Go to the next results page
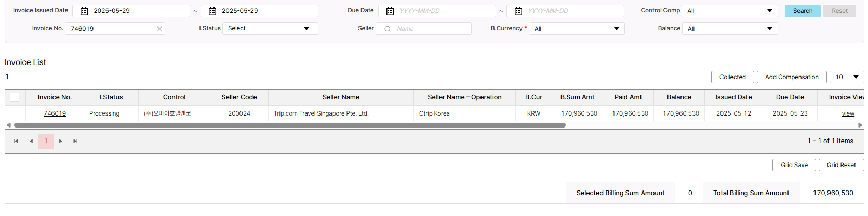This screenshot has width=868, height=216. [61, 141]
